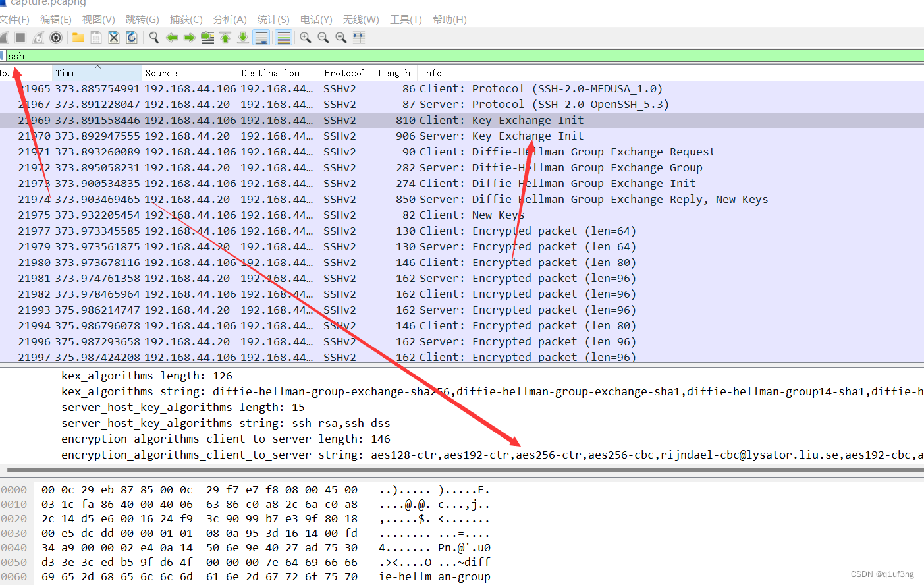This screenshot has height=585, width=924.
Task: Go forward to next packet arrow
Action: point(190,38)
